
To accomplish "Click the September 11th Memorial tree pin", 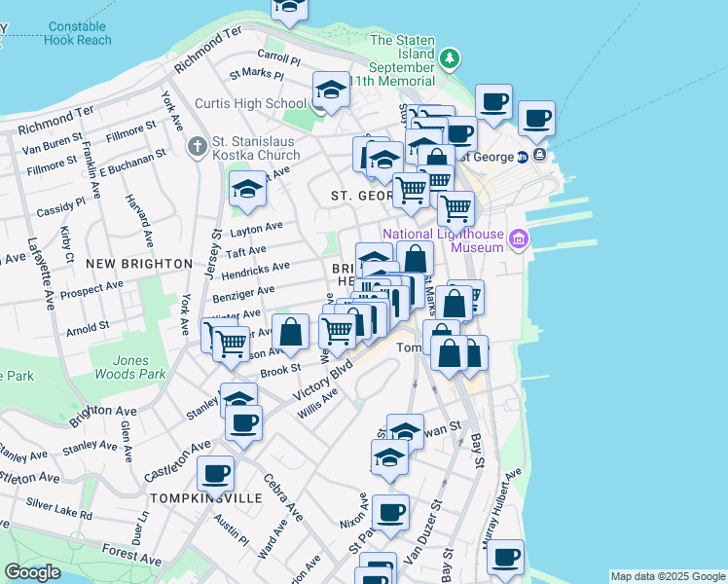I will point(450,59).
